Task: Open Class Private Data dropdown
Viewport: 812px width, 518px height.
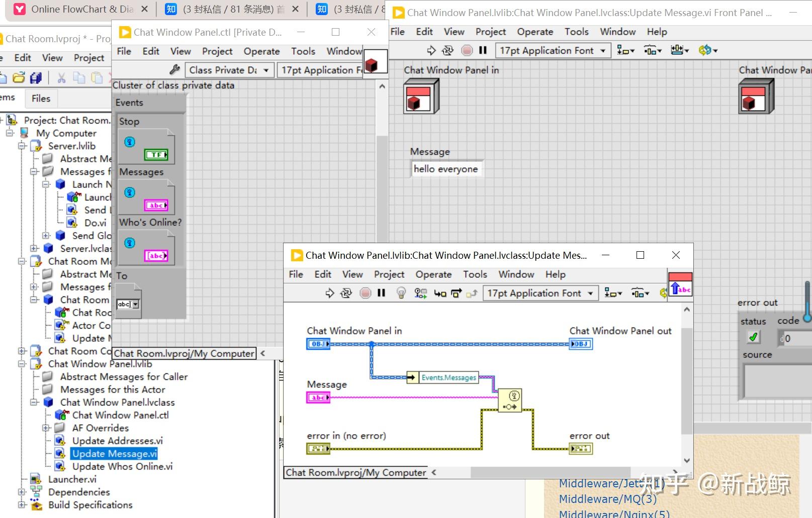Action: coord(230,70)
